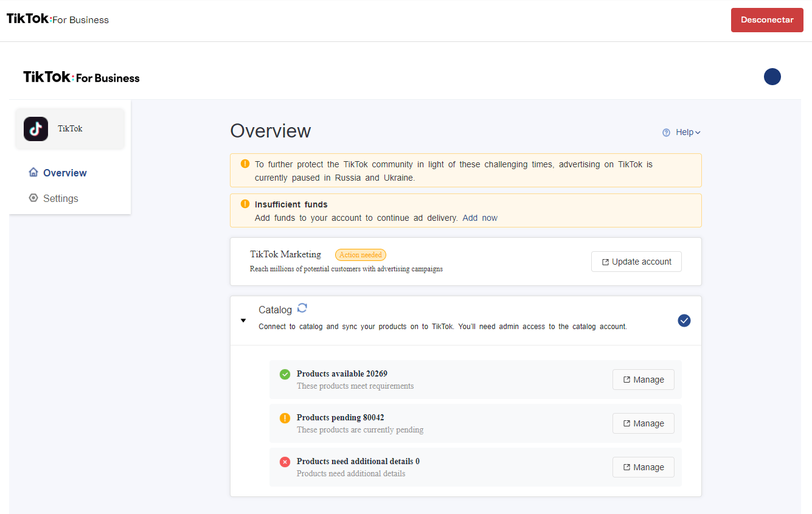Click the Update account button
The width and height of the screenshot is (812, 514).
(x=636, y=262)
